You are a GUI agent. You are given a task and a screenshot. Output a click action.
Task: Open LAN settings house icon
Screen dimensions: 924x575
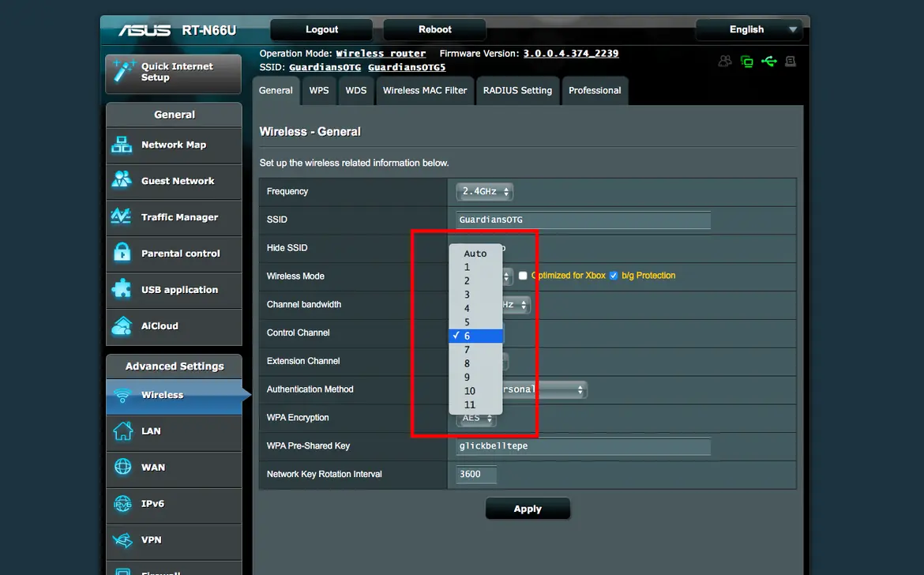pyautogui.click(x=122, y=430)
